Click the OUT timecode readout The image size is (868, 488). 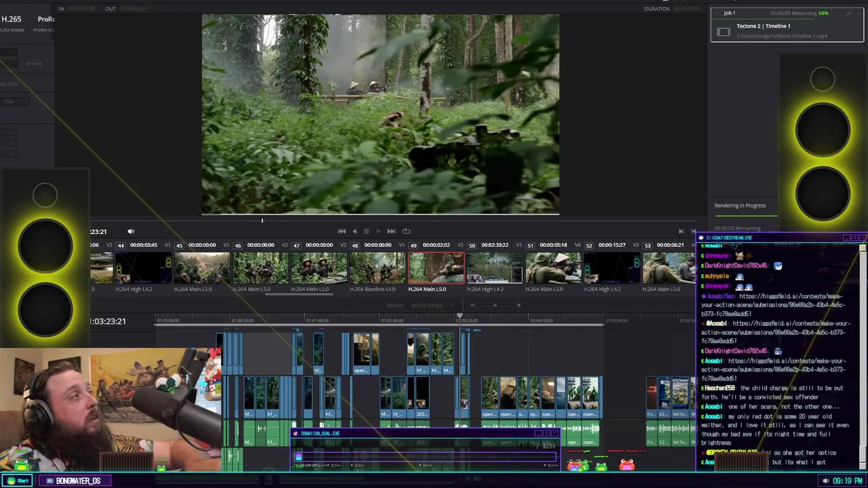pos(133,9)
